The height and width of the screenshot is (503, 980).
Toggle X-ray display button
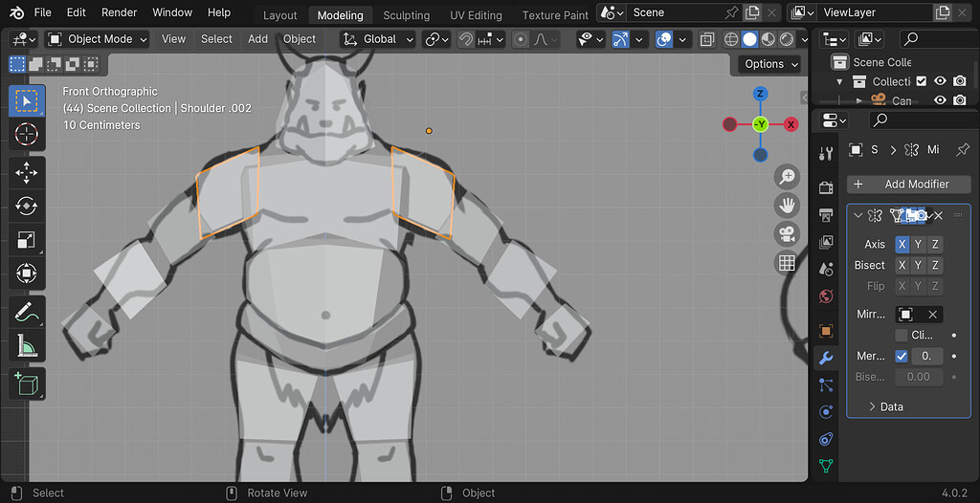[707, 39]
